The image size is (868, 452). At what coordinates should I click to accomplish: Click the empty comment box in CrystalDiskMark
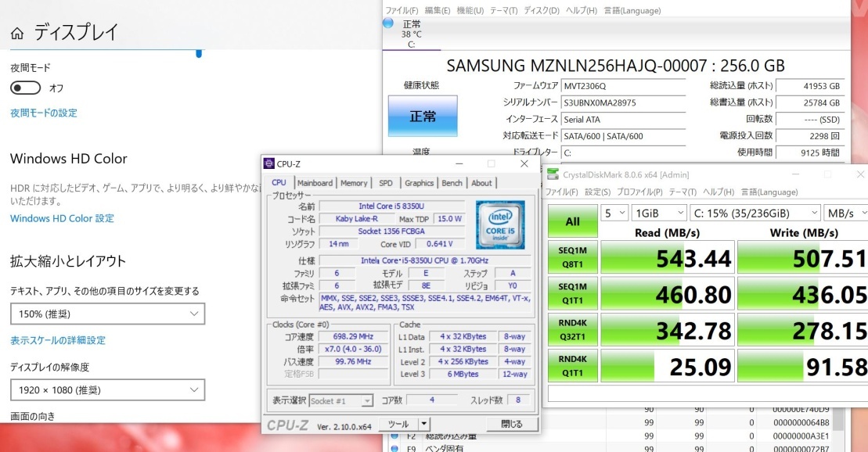[708, 393]
